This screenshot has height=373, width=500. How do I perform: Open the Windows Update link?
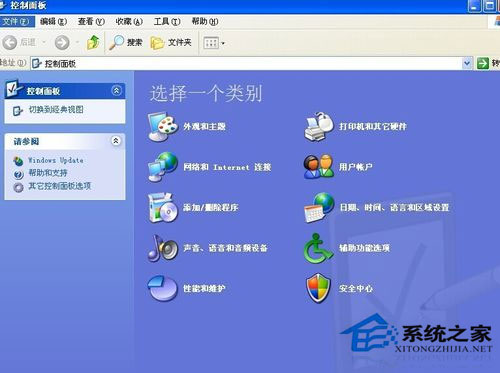click(56, 160)
